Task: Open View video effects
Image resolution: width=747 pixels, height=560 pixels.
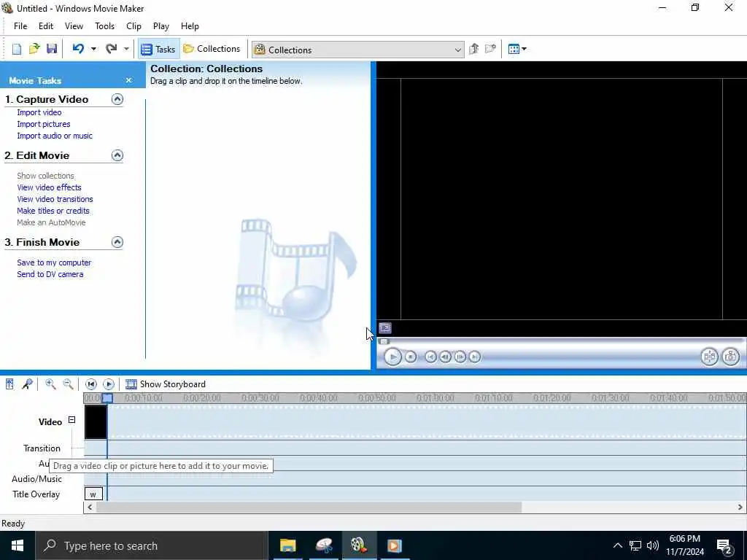Action: 49,187
